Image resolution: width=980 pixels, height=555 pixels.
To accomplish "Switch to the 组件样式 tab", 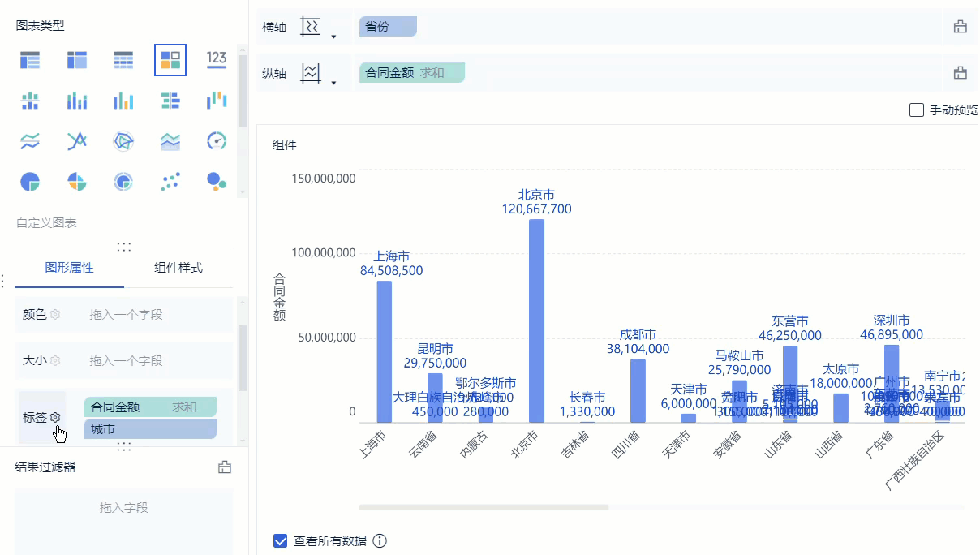I will [178, 268].
